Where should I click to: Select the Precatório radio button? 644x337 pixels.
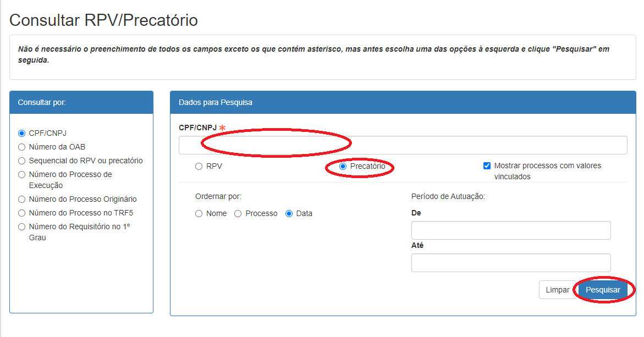coord(343,166)
